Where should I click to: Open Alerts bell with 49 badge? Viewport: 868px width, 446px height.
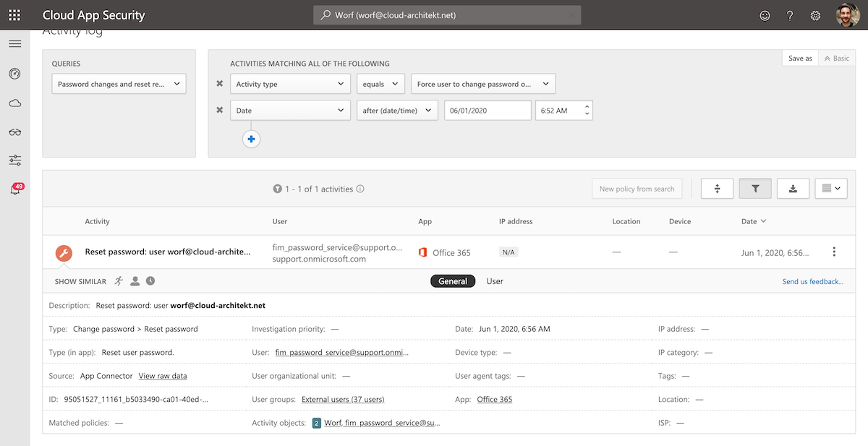pos(14,189)
